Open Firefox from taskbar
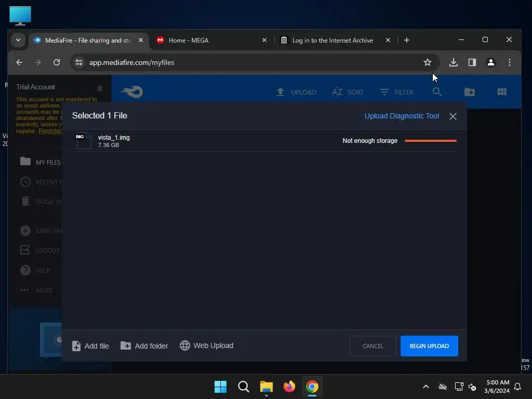This screenshot has width=532, height=399. 289,387
